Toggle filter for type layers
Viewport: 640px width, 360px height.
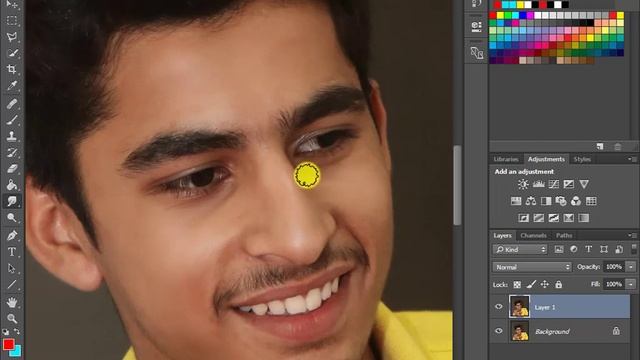tap(589, 249)
